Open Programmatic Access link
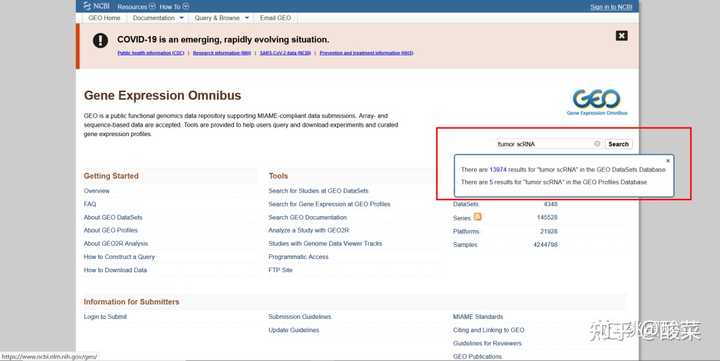This screenshot has width=720, height=361. click(298, 257)
